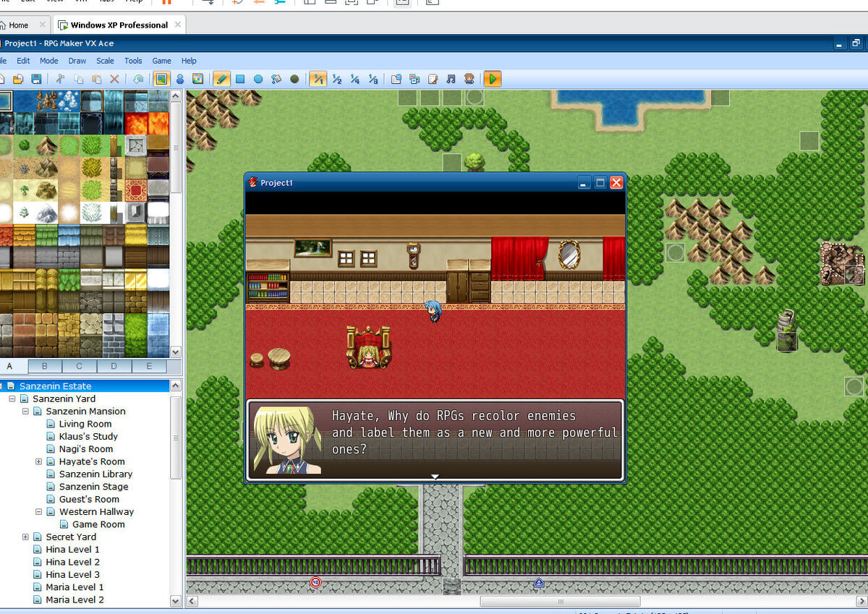Screen dimensions: 868x614
Task: Click map tree scrollbar down arrow
Action: pyautogui.click(x=176, y=600)
